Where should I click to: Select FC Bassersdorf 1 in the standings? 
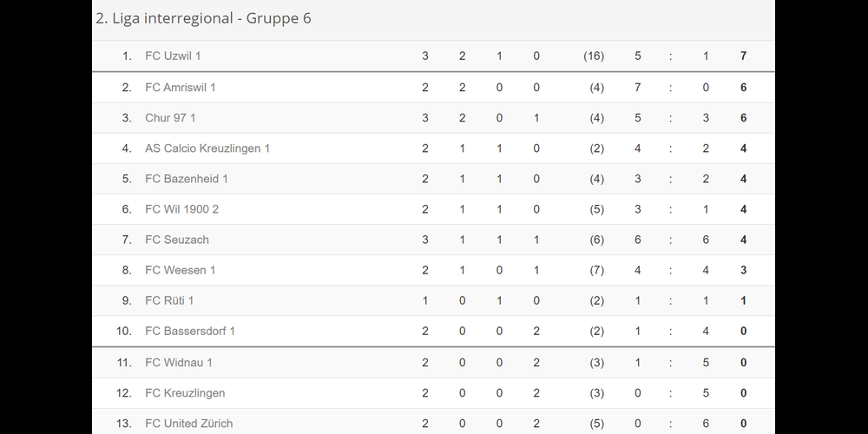pyautogui.click(x=190, y=331)
